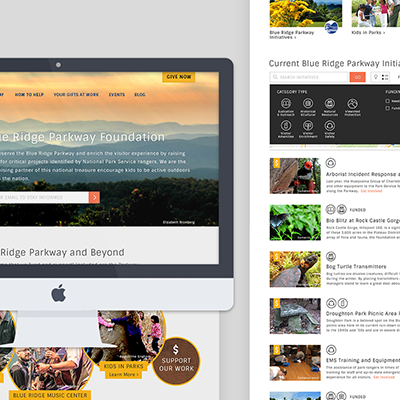
Task: Select Visitor Amenities category icon
Action: (286, 126)
